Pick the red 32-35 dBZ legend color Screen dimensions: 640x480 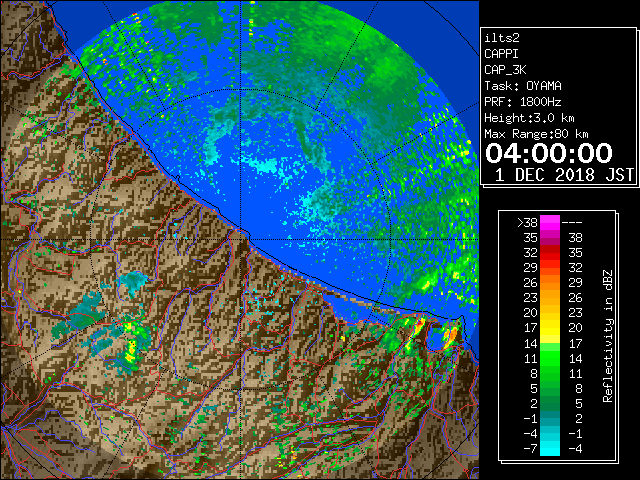click(x=550, y=253)
